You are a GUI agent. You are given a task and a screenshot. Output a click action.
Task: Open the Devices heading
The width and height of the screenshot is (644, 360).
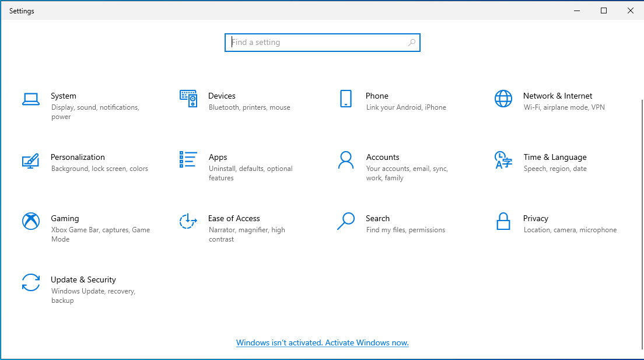pos(222,96)
